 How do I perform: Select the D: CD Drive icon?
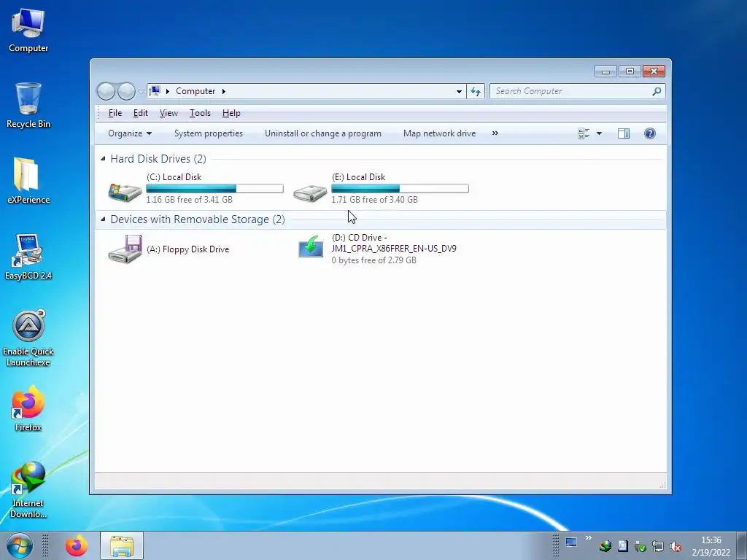(x=311, y=246)
